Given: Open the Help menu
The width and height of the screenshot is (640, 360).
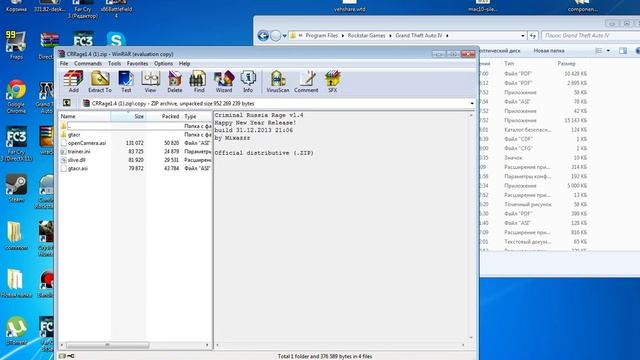Looking at the screenshot, I should coord(184,64).
